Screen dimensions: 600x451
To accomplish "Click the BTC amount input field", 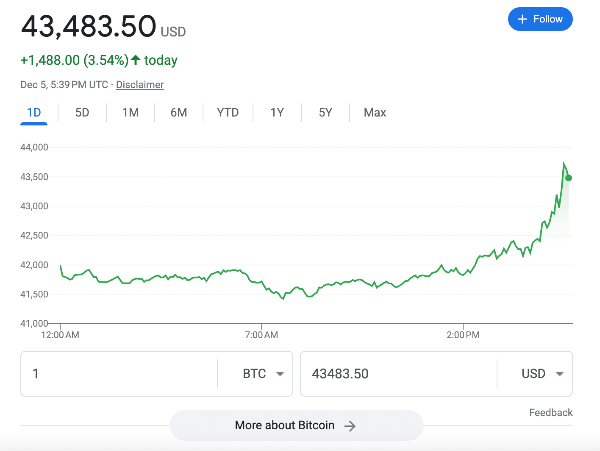I will (x=119, y=374).
